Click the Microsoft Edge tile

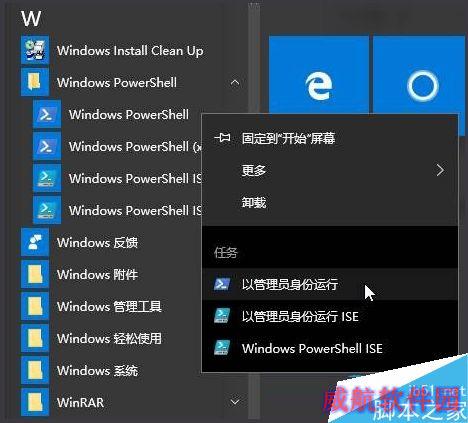[x=319, y=75]
